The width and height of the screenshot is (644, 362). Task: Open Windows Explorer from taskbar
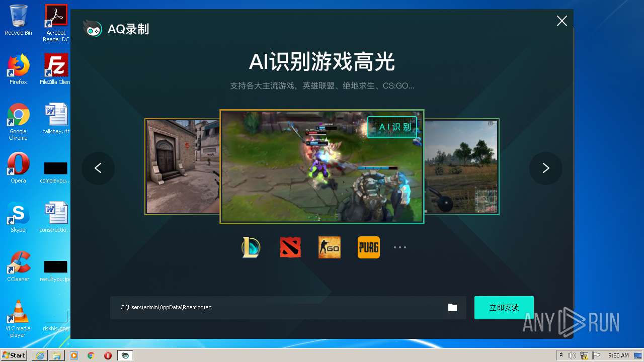coord(57,355)
